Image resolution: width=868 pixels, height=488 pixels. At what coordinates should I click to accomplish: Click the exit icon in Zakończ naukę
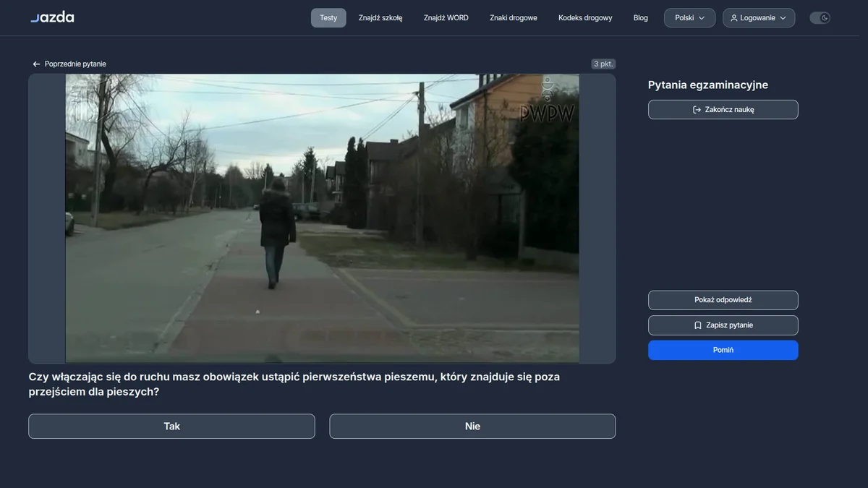pyautogui.click(x=697, y=110)
